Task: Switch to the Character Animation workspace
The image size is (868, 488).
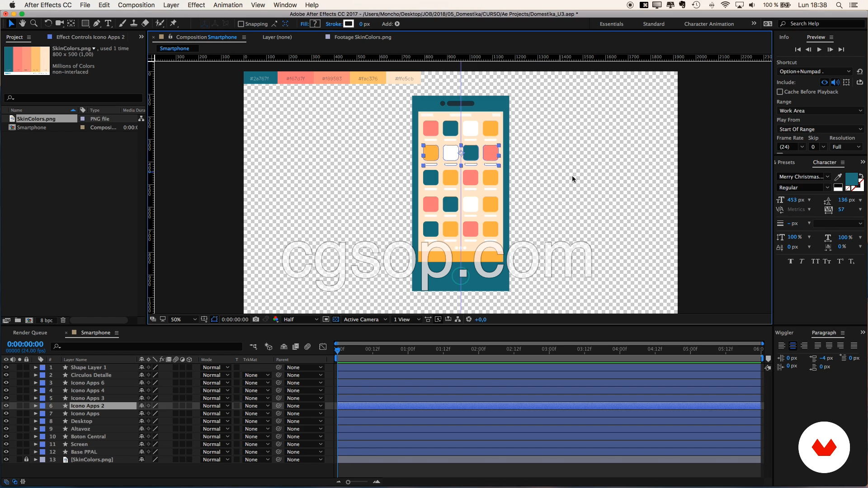Action: (x=708, y=24)
